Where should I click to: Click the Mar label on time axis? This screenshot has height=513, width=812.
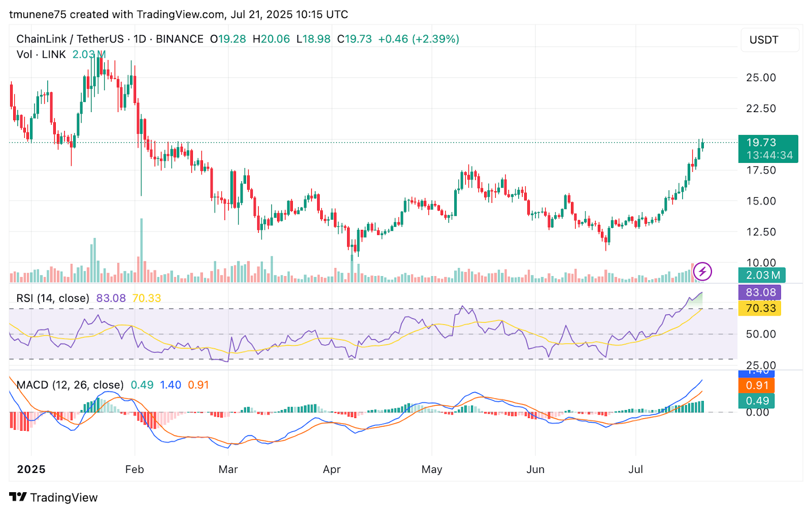point(228,469)
